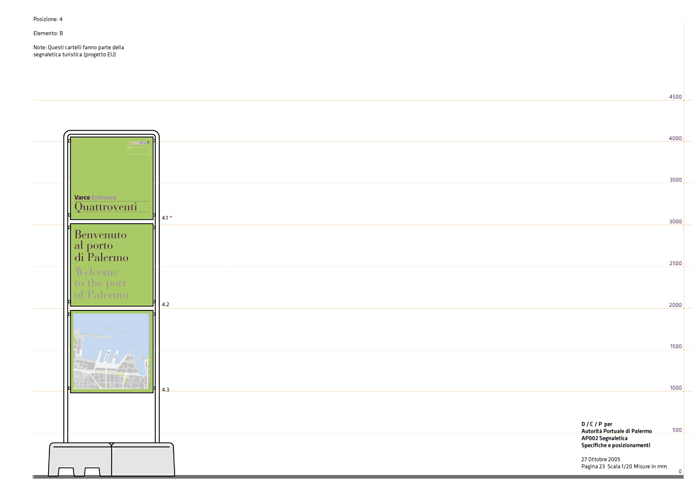The height and width of the screenshot is (495, 700).
Task: Click the 4500 scale measurement label
Action: tap(675, 97)
